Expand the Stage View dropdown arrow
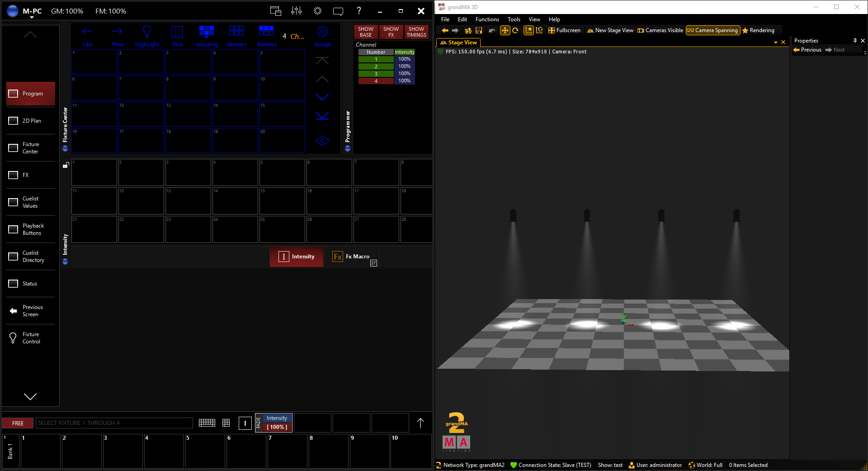This screenshot has height=471, width=868. click(776, 43)
